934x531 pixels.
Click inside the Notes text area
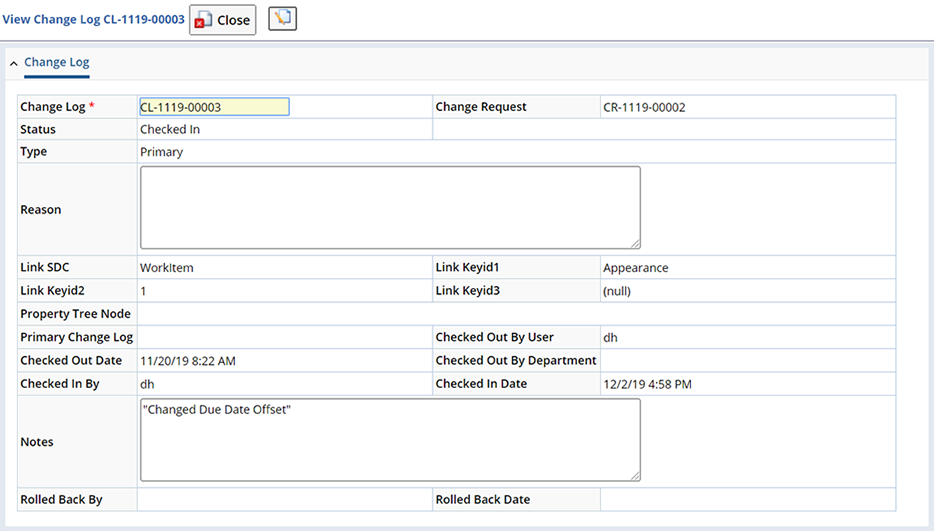(390, 440)
